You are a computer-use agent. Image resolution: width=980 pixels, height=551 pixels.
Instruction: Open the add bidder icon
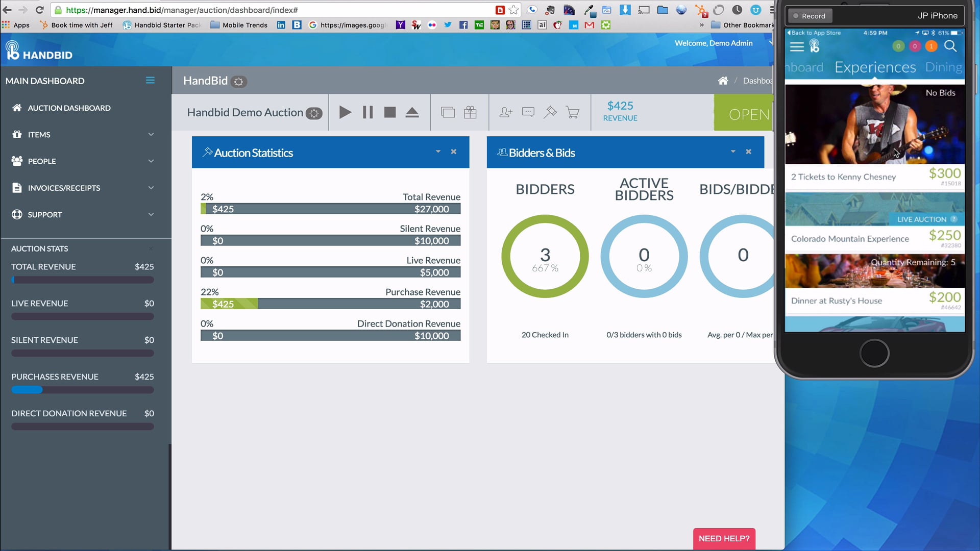(505, 112)
